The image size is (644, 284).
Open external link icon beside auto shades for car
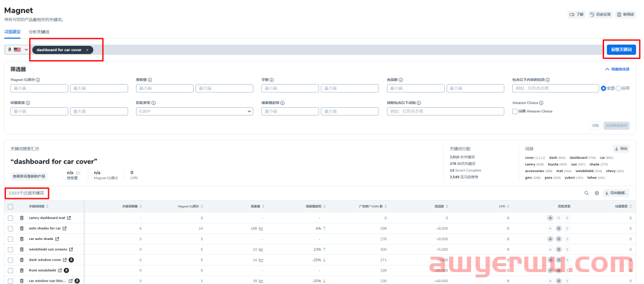pyautogui.click(x=65, y=228)
